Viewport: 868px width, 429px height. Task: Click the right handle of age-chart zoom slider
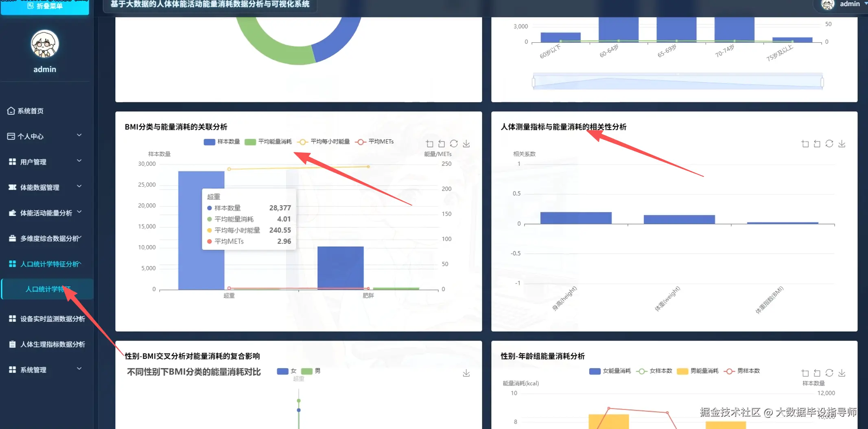tap(822, 82)
